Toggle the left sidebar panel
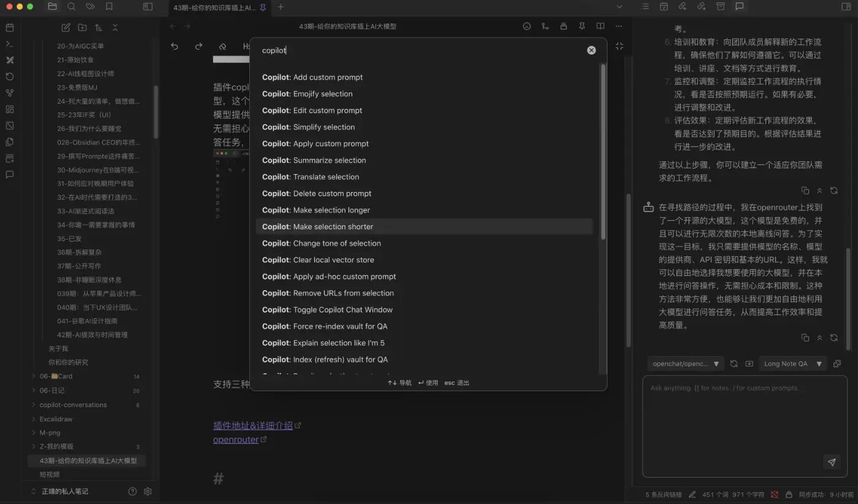This screenshot has height=504, width=858. [147, 7]
